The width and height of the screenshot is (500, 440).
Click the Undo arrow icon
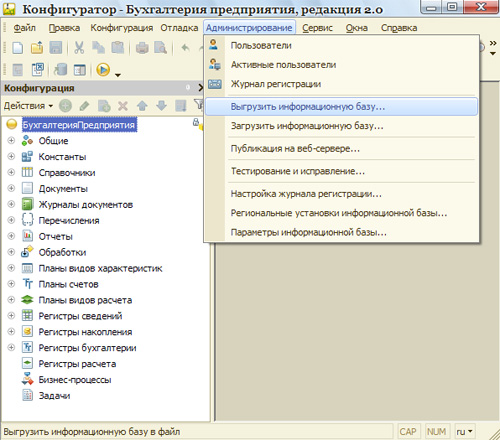pyautogui.click(x=186, y=48)
